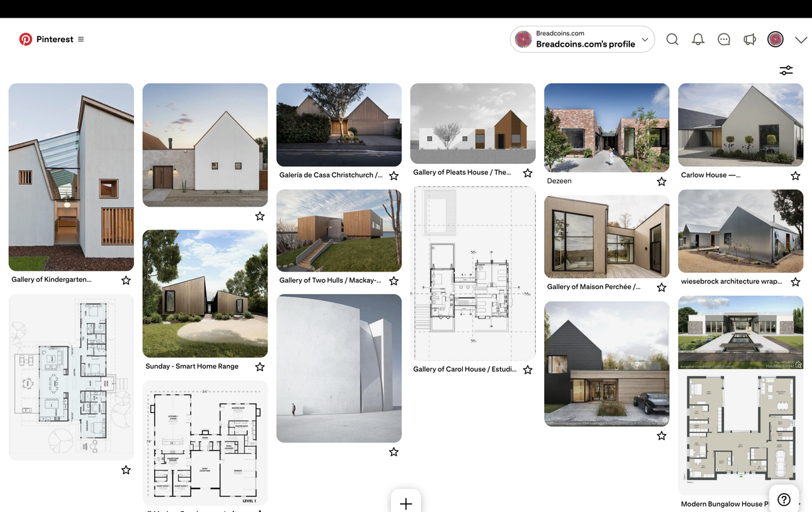812x512 pixels.
Task: Star the Carlow House pin
Action: tap(796, 175)
